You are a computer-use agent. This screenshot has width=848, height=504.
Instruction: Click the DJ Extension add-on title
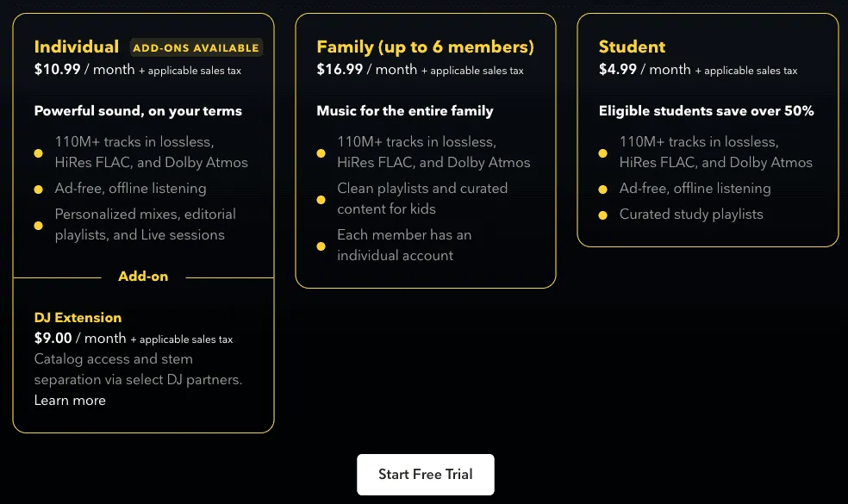point(78,317)
